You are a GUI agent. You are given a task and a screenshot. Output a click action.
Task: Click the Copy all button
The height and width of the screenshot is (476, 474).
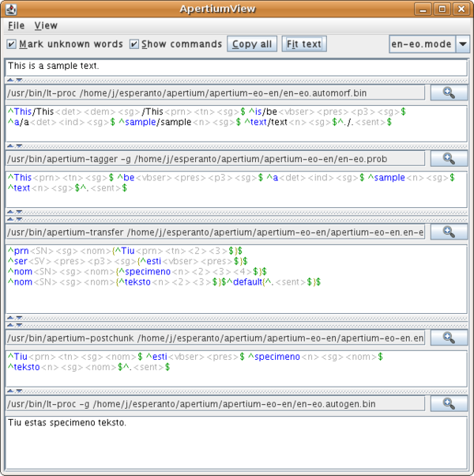pos(252,44)
